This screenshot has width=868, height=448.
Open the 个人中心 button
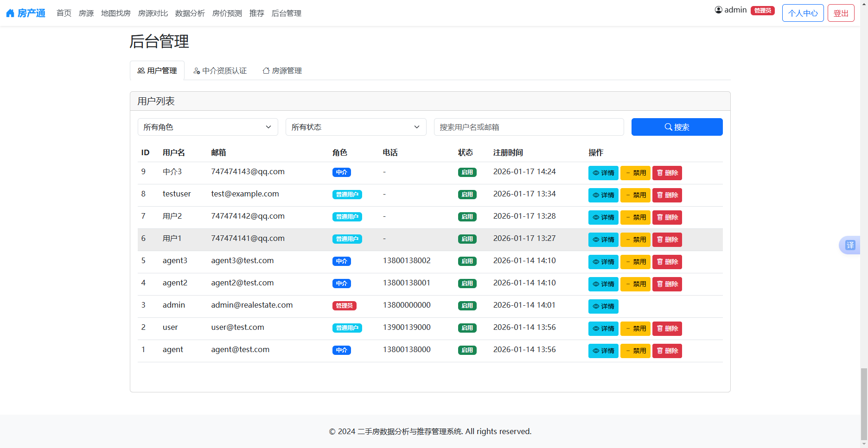coord(803,13)
